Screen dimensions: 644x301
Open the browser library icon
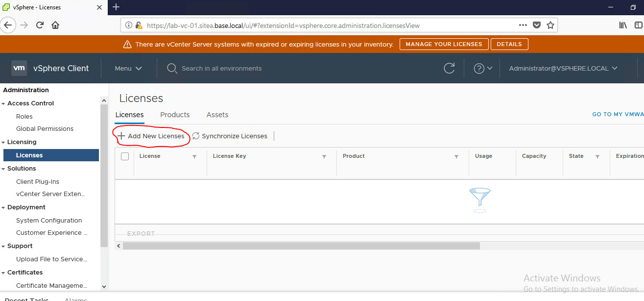623,25
